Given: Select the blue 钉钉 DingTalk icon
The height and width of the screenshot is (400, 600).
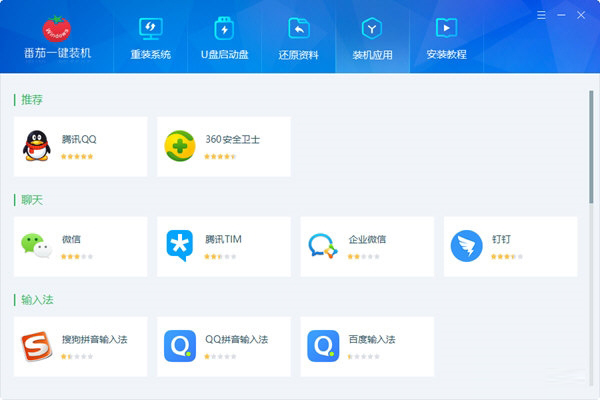Looking at the screenshot, I should point(466,246).
